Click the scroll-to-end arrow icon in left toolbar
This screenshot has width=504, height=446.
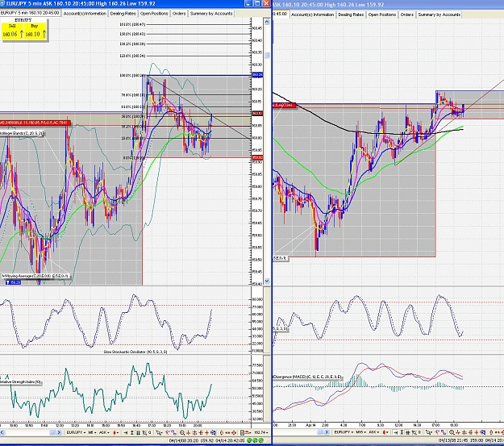pos(125,432)
